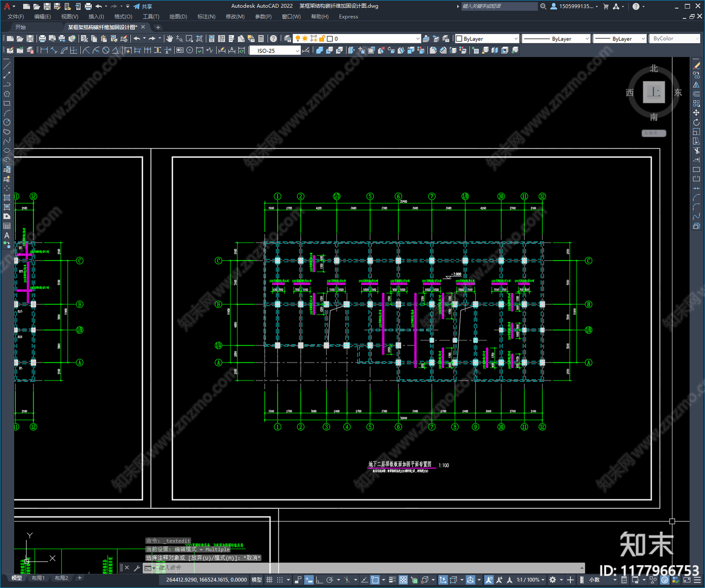Open the ByLayer color swatch control
Image resolution: width=705 pixels, height=588 pixels.
pyautogui.click(x=487, y=39)
